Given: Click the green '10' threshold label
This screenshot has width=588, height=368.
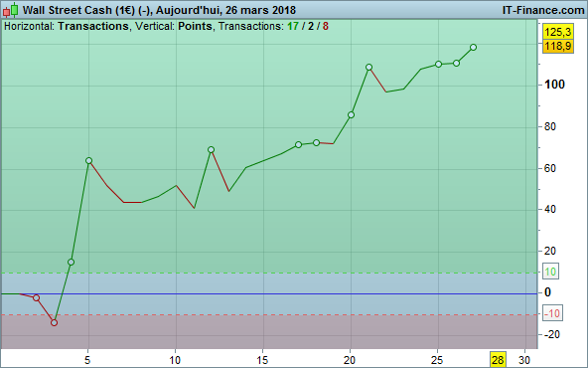Looking at the screenshot, I should (550, 272).
